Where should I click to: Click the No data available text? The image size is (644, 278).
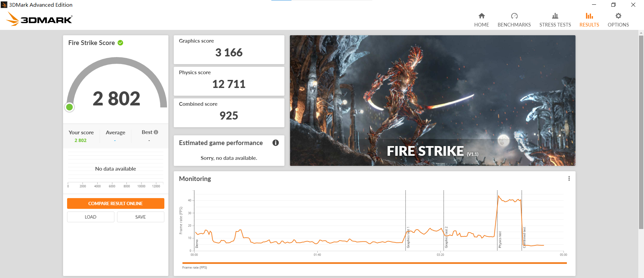[115, 169]
